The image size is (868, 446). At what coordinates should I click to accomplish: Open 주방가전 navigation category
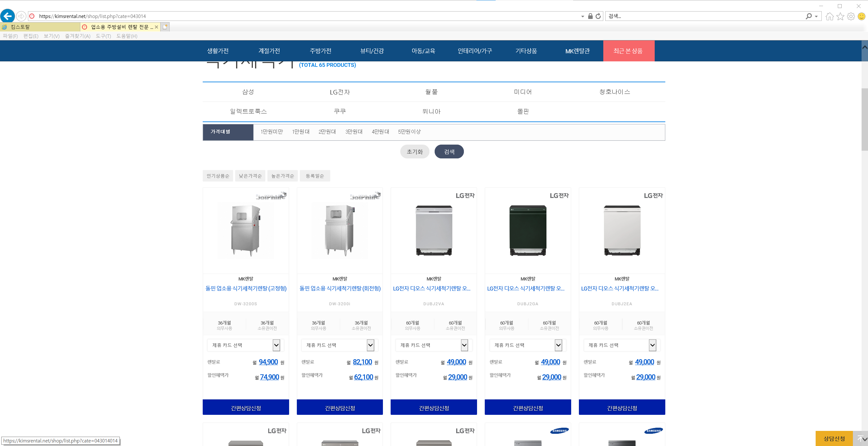pos(321,51)
